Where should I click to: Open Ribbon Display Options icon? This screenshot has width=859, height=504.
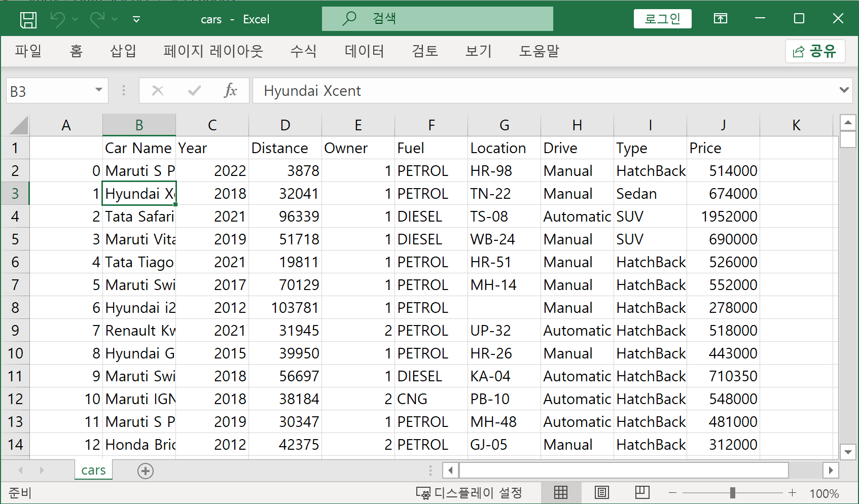721,19
